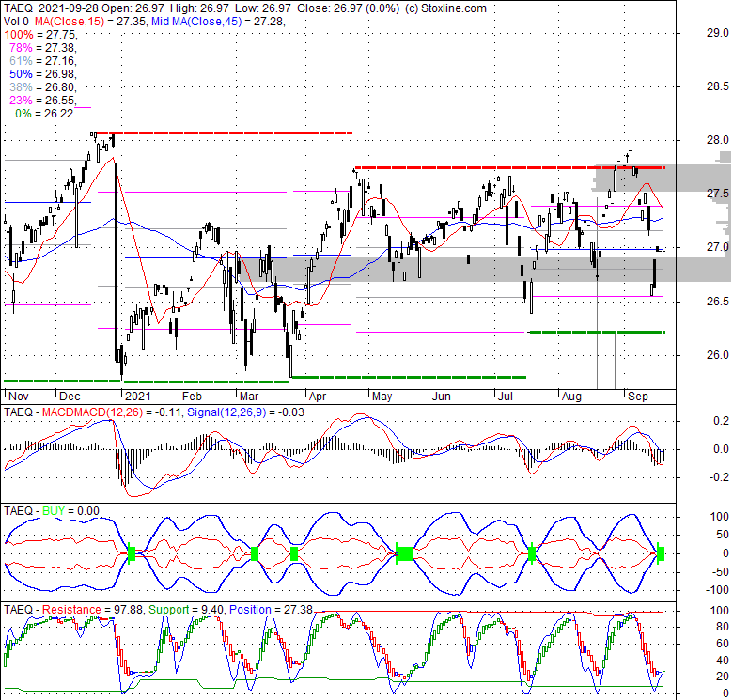
Task: Click the Support = 9.40 label
Action: click(x=187, y=610)
